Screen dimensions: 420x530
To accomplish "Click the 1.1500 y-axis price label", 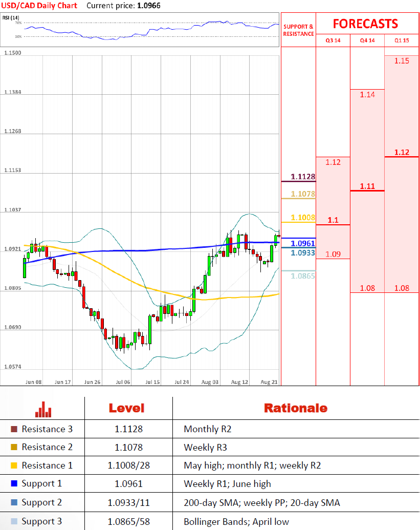I will (12, 53).
